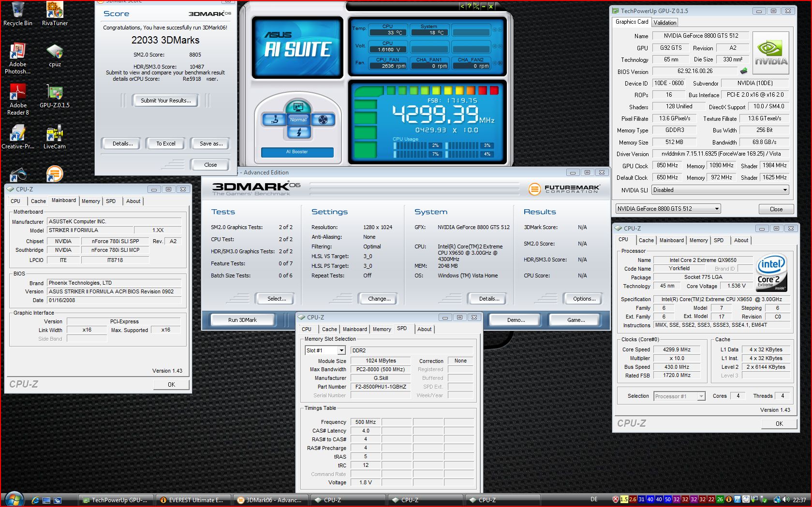Click Submit Your Results button

(166, 101)
